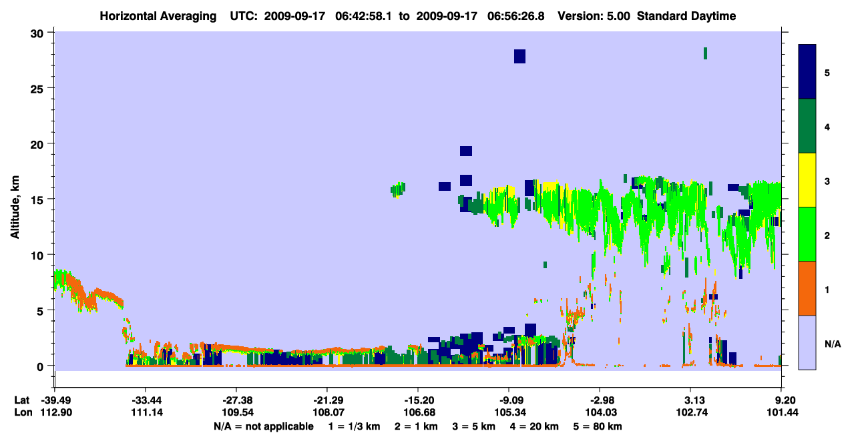Click the dark blue block near 28 km altitude
Viewport: 868px width, 445px height.
click(x=519, y=56)
